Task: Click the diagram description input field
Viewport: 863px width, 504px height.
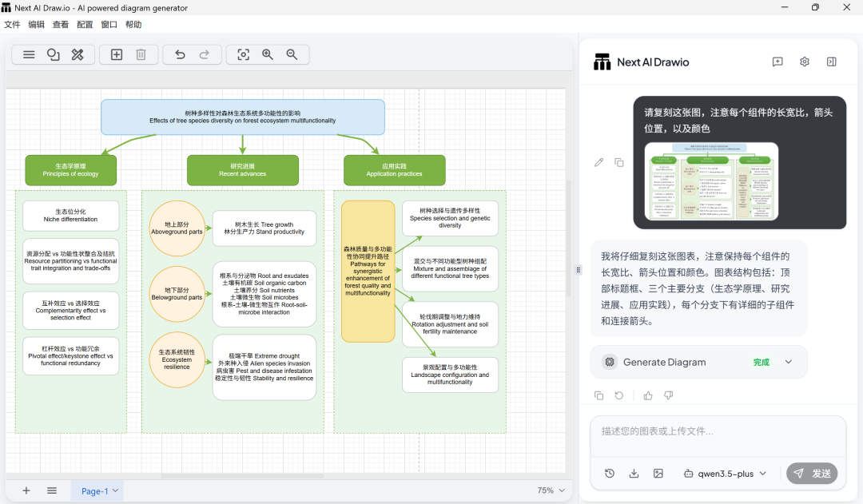Action: pos(718,431)
